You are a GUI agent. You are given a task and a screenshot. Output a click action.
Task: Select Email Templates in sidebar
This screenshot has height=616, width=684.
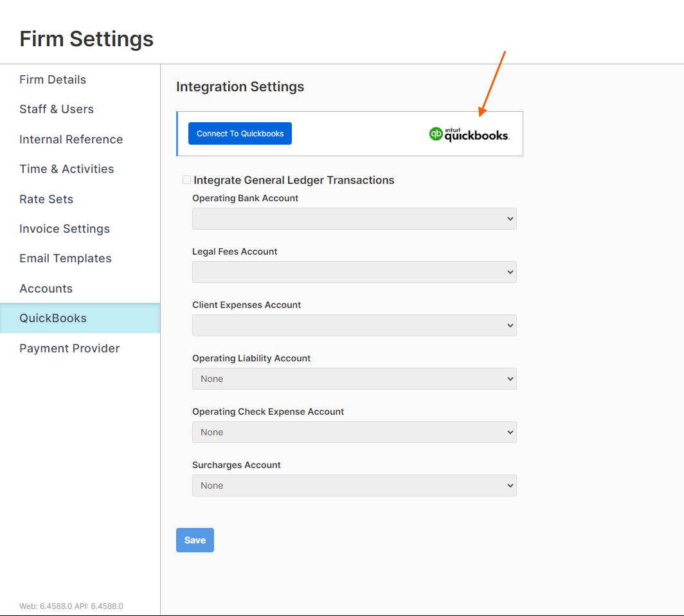[x=66, y=258]
